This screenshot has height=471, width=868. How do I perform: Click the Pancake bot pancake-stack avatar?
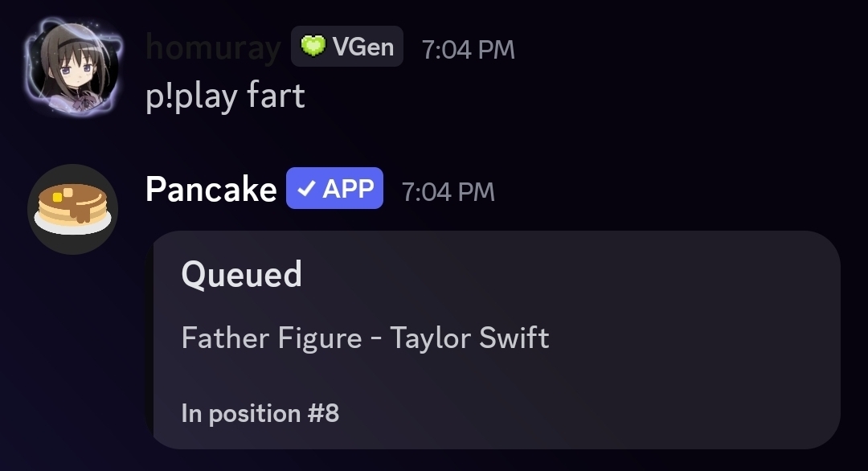73,210
